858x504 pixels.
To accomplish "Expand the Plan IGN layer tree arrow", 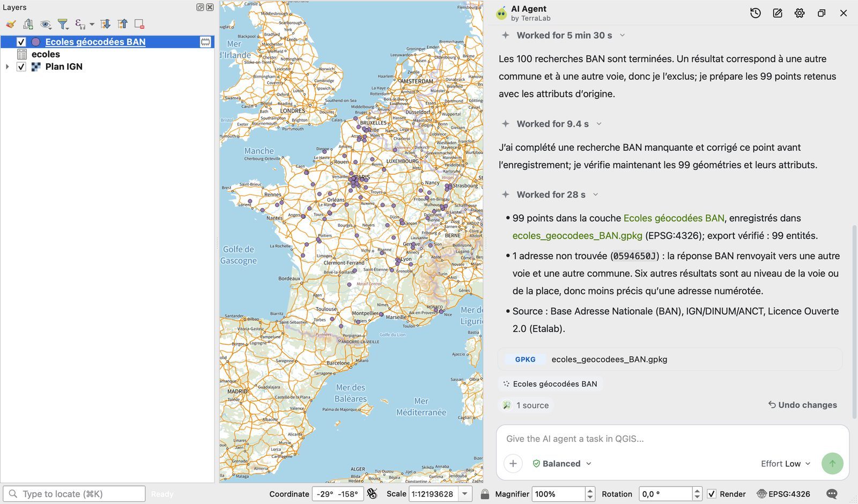I will tap(8, 67).
